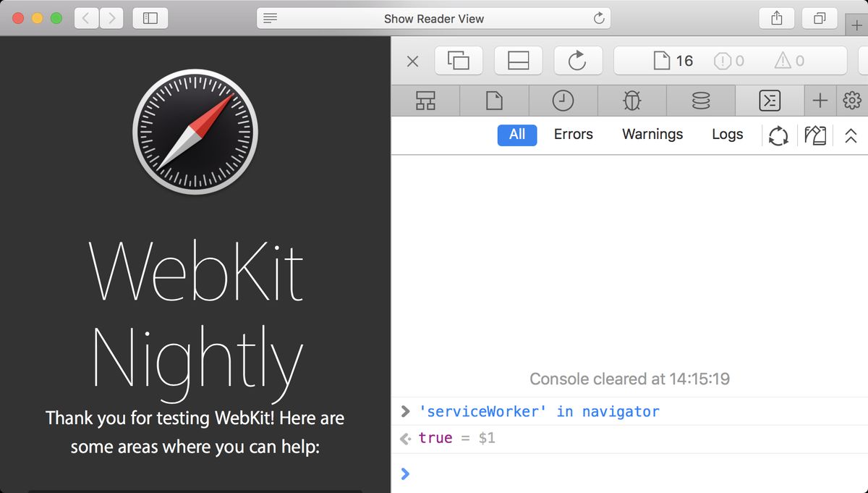Screen dimensions: 868x493
Task: Detach inspector into separate window
Action: [459, 62]
